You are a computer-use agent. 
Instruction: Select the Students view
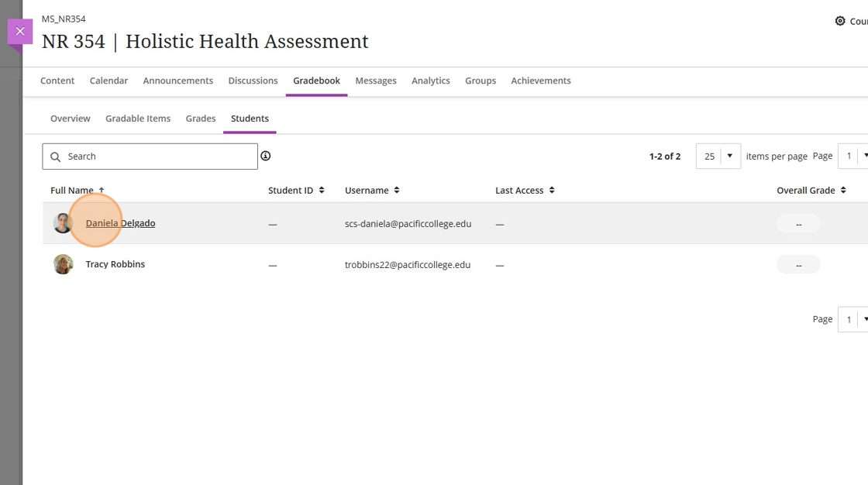tap(250, 119)
